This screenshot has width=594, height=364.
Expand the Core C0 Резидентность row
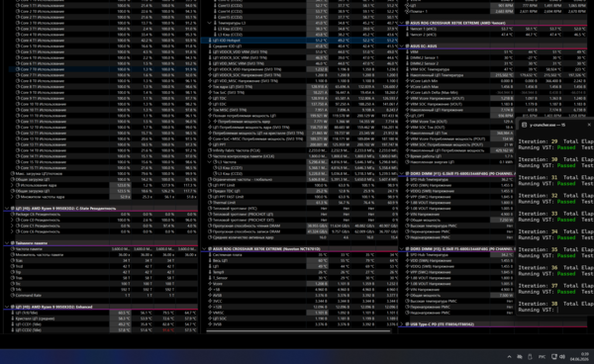[x=12, y=220]
